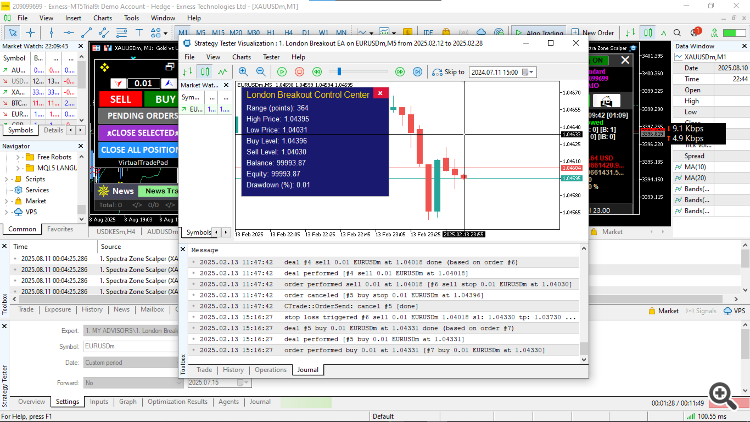750x422 pixels.
Task: Select the equidistant channel tool
Action: click(x=104, y=33)
